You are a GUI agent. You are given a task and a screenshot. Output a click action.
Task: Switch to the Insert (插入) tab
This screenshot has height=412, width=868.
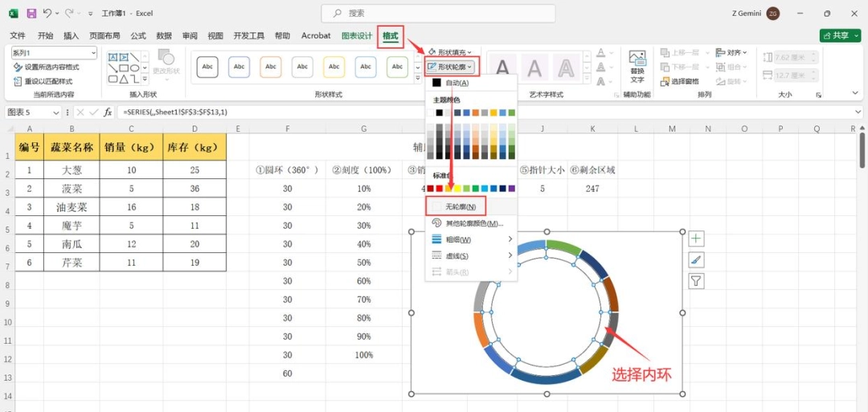(x=72, y=35)
